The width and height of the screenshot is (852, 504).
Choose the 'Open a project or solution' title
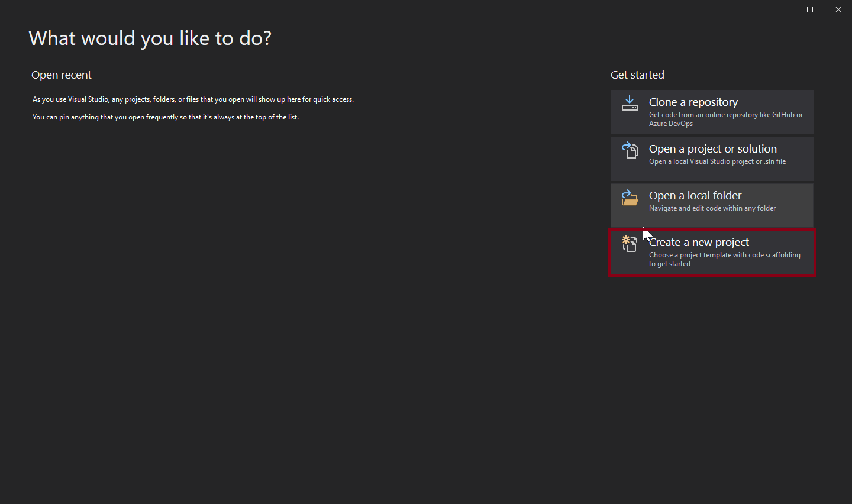point(712,149)
